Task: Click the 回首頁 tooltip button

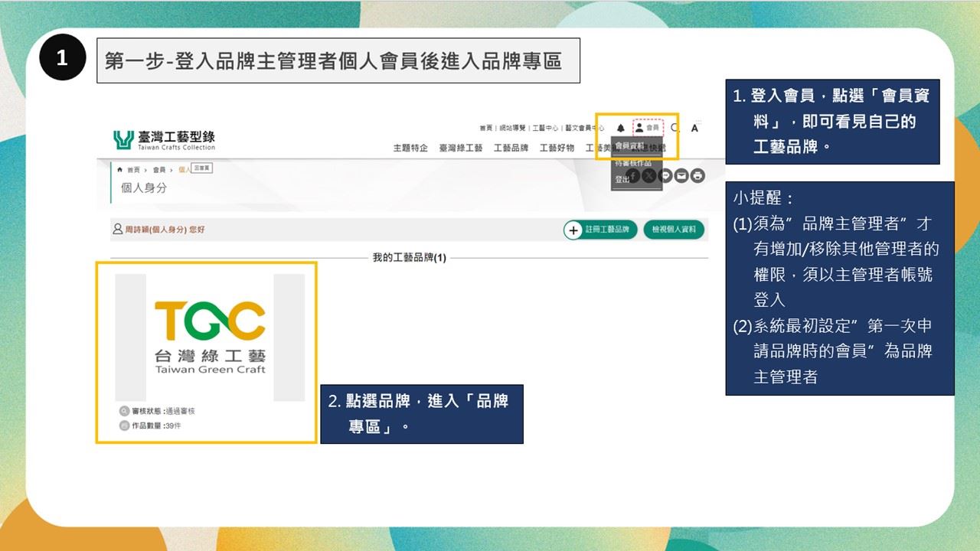Action: (x=202, y=168)
